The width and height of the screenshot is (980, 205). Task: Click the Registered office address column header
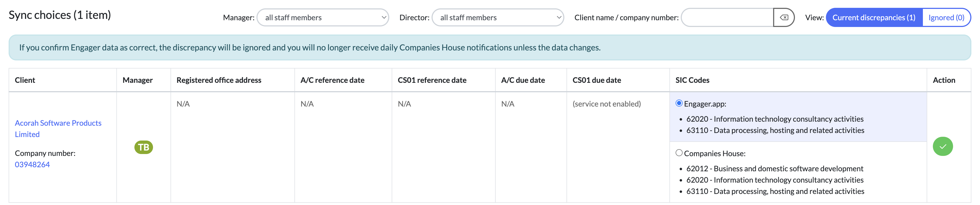[219, 80]
